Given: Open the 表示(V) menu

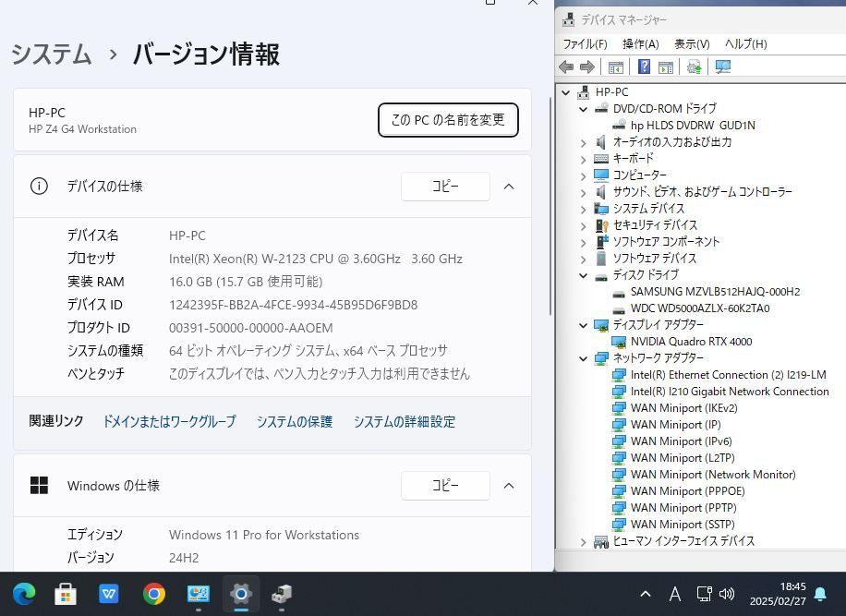Looking at the screenshot, I should (691, 43).
